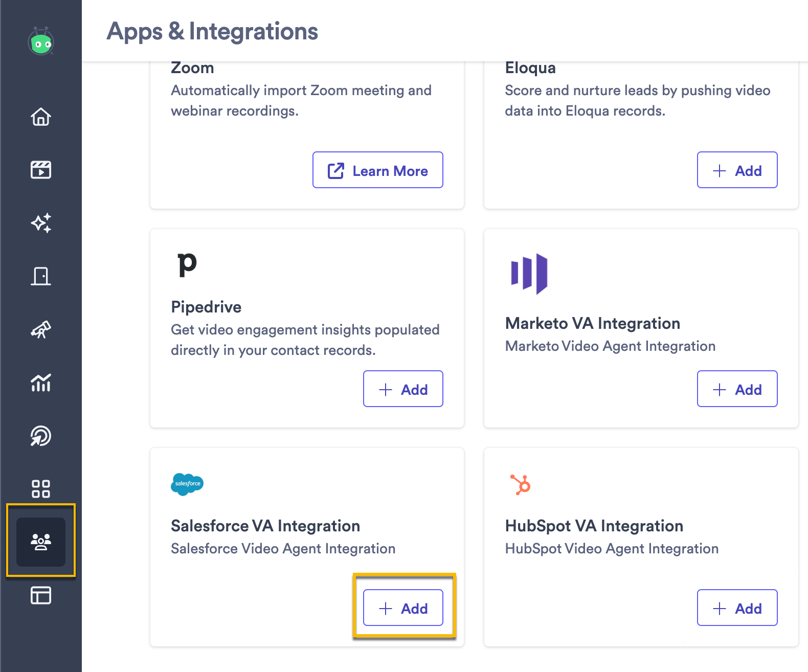The height and width of the screenshot is (672, 808).
Task: Click the Salesforce cloud logo
Action: click(x=187, y=484)
